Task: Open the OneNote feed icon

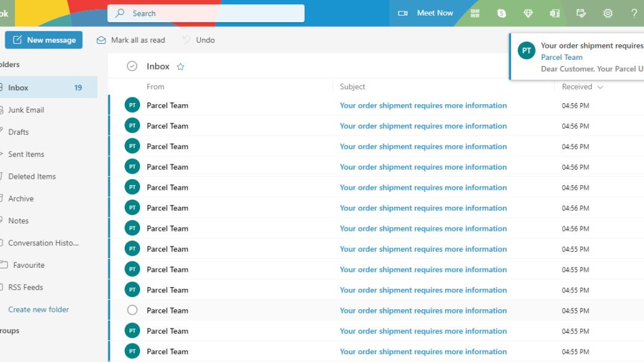Action: (x=554, y=13)
